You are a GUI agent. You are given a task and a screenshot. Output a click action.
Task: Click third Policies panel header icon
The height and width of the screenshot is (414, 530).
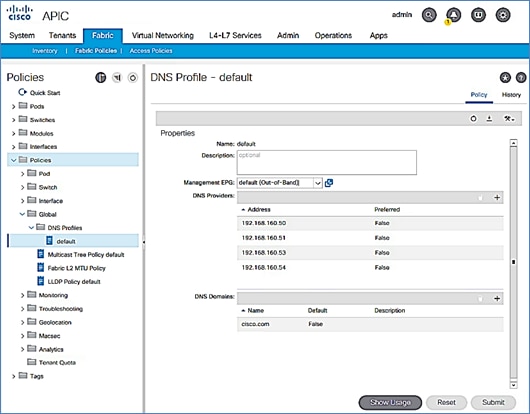click(x=133, y=78)
